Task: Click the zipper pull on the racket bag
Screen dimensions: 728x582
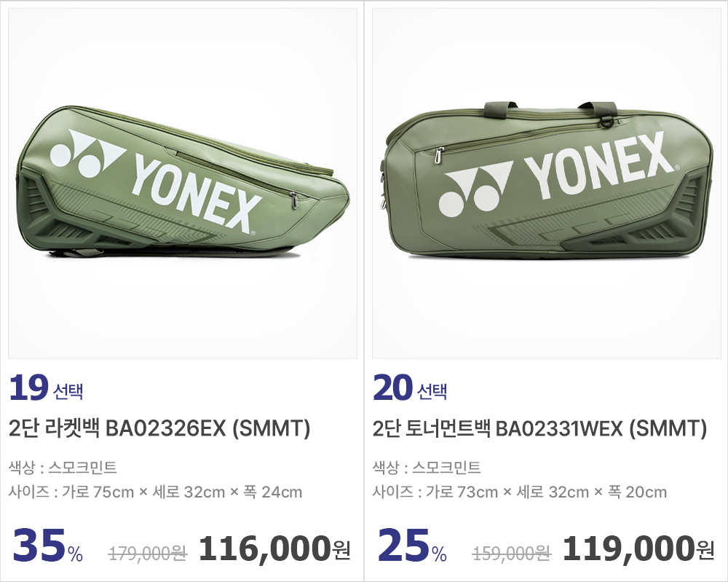Action: click(x=293, y=197)
